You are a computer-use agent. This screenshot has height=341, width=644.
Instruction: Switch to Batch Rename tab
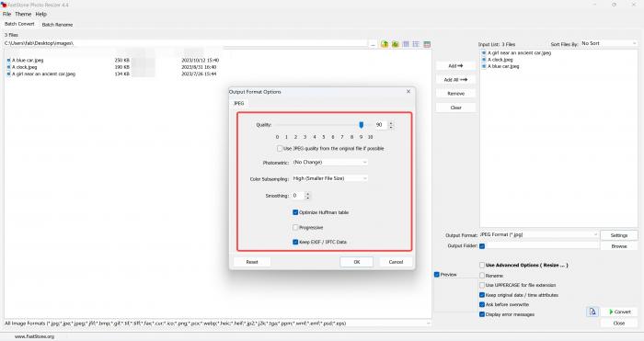(57, 25)
